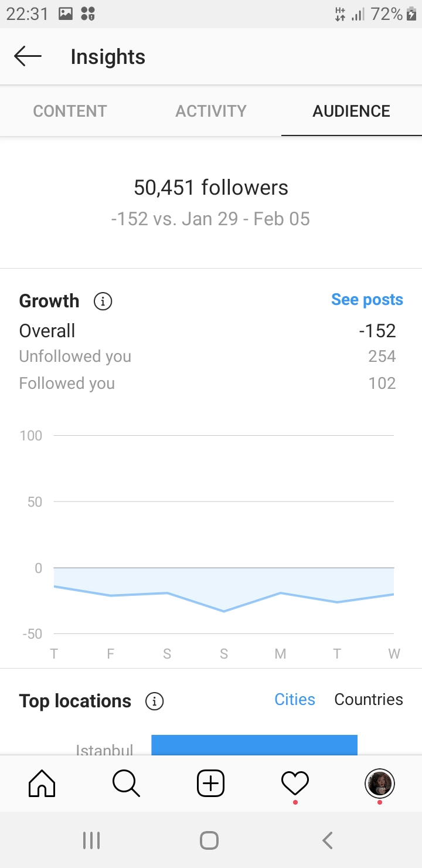Tap Sunday low point on growth chart
The height and width of the screenshot is (868, 422).
pyautogui.click(x=224, y=611)
